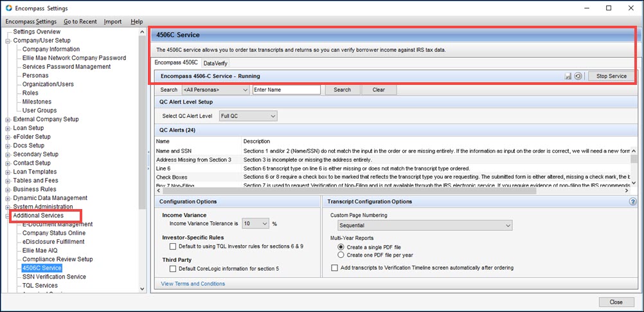Open TQL Services tree item
This screenshot has width=644, height=312.
tap(40, 285)
